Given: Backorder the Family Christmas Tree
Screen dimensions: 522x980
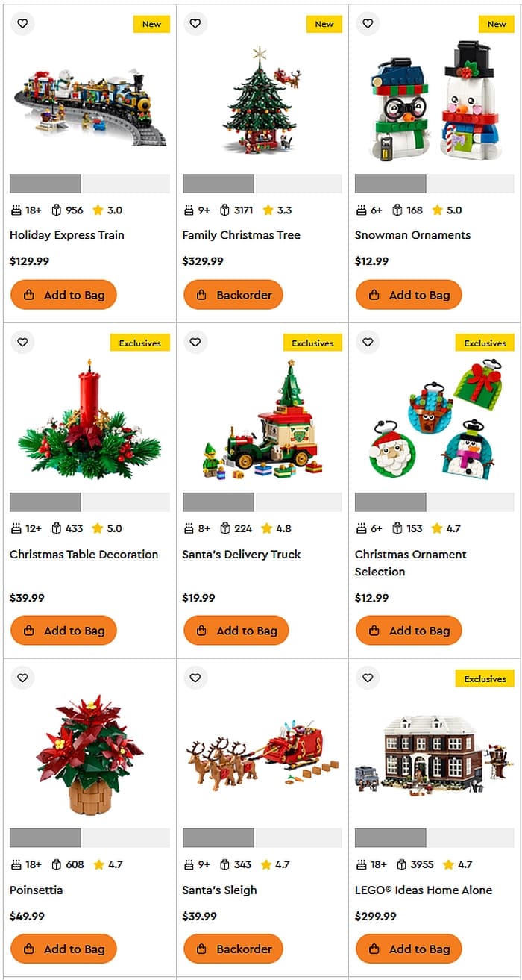Looking at the screenshot, I should click(x=233, y=295).
